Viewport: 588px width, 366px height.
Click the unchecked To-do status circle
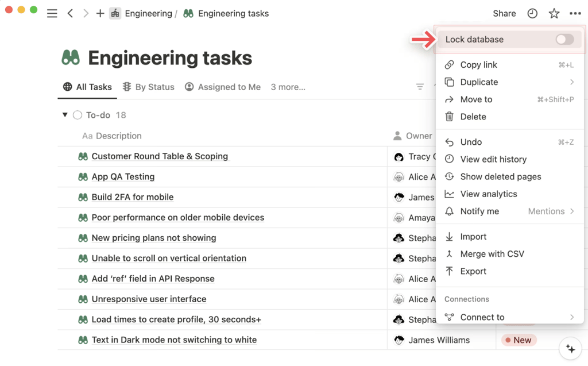(78, 115)
